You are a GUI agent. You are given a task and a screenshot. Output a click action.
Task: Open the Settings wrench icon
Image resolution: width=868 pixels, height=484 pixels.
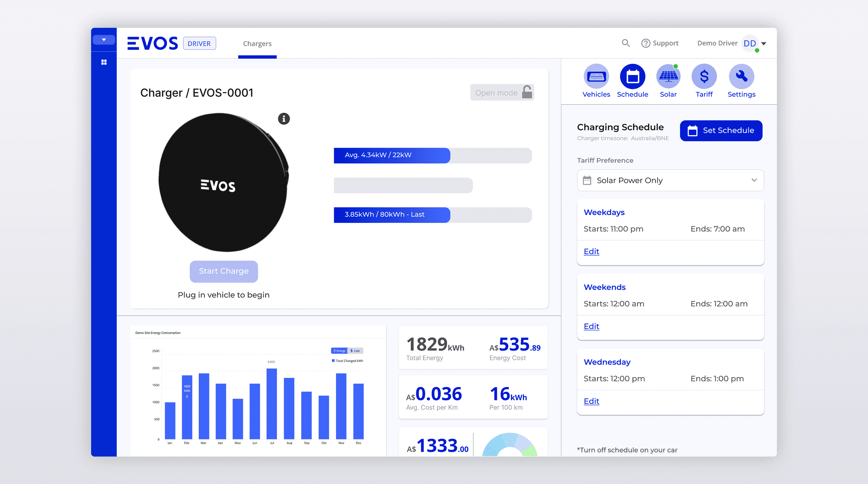coord(741,77)
